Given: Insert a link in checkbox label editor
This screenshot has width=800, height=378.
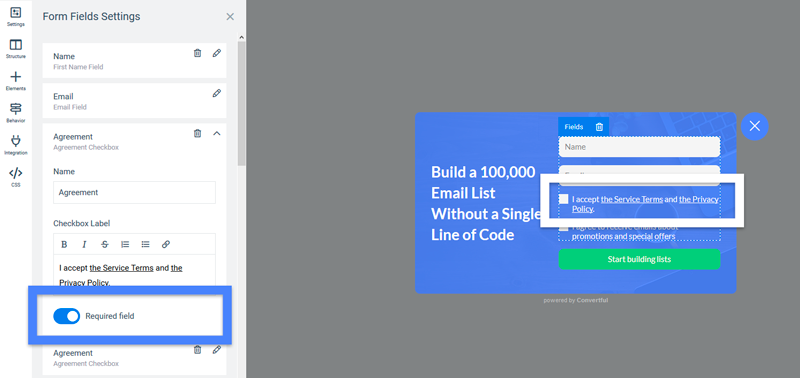Looking at the screenshot, I should pyautogui.click(x=166, y=244).
